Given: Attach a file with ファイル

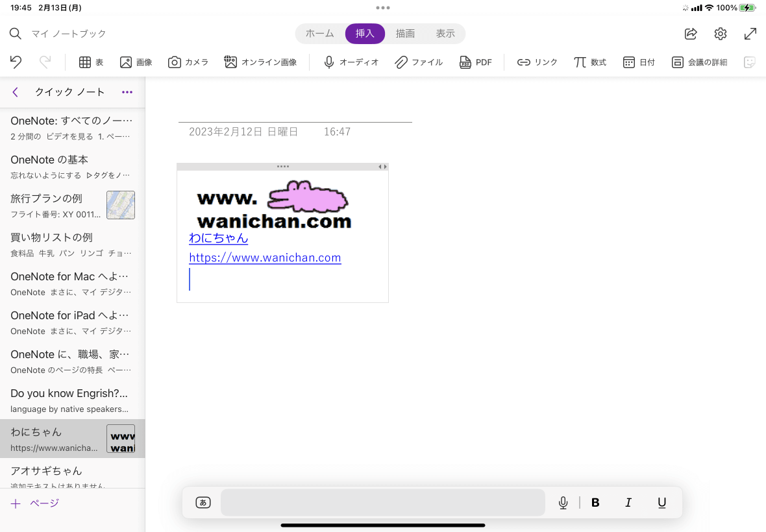Looking at the screenshot, I should pos(419,62).
